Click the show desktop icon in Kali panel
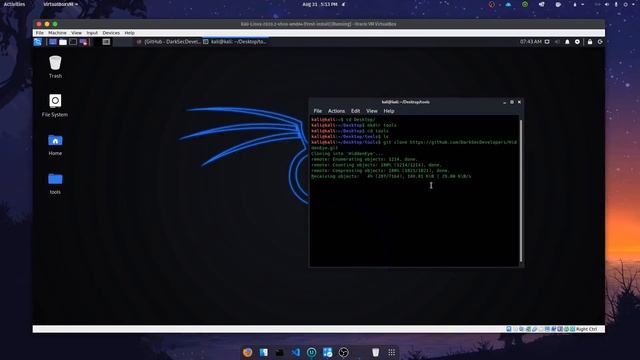Image resolution: width=640 pixels, height=360 pixels. [x=53, y=42]
